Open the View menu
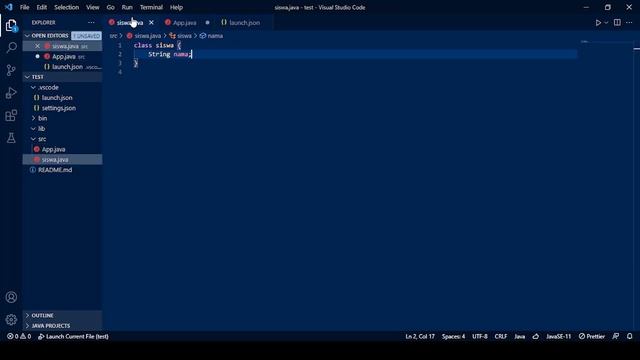The image size is (640, 360). coord(93,7)
